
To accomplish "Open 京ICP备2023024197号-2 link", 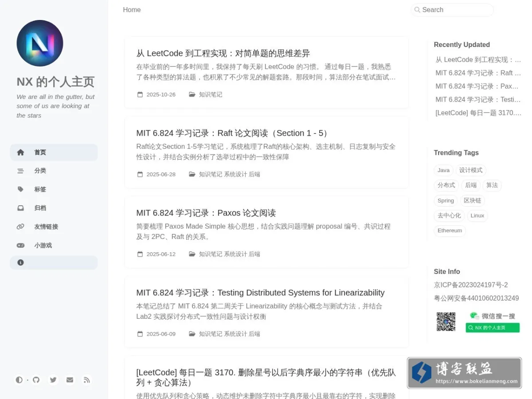I will (x=471, y=285).
